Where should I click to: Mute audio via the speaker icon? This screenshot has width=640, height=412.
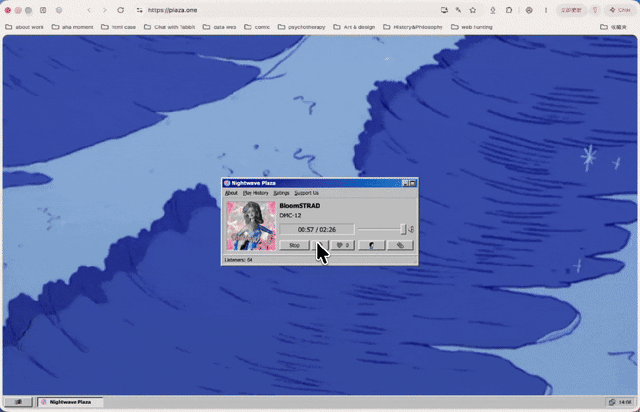pos(411,229)
